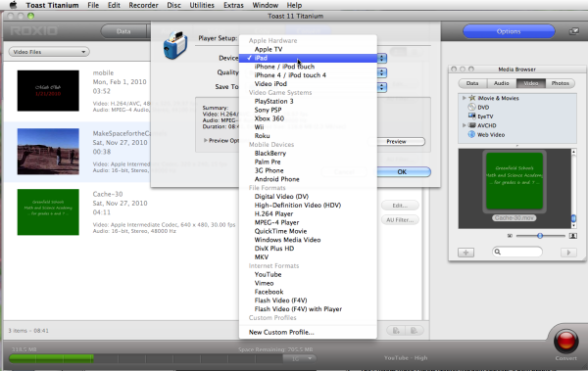This screenshot has width=588, height=371.
Task: Click the plus button in Media Browser
Action: pos(465,253)
